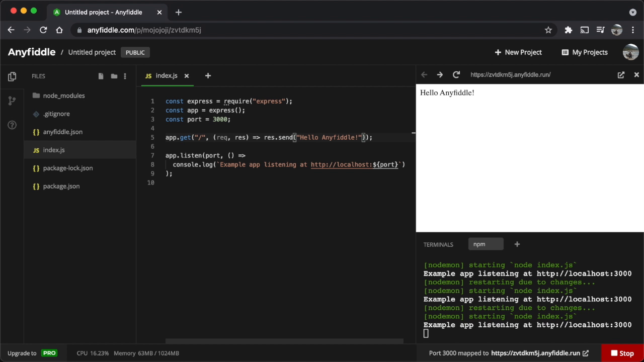644x362 pixels.
Task: Open the Chrome profile avatar
Action: coord(617,30)
